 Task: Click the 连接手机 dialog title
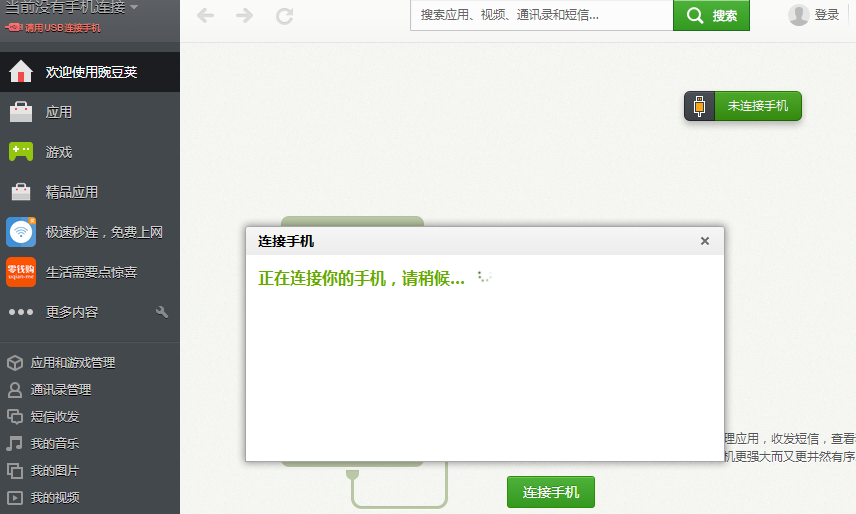pos(286,241)
